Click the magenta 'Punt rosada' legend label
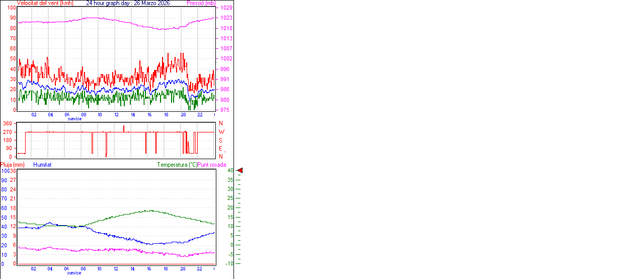The width and height of the screenshot is (644, 279). [x=212, y=165]
